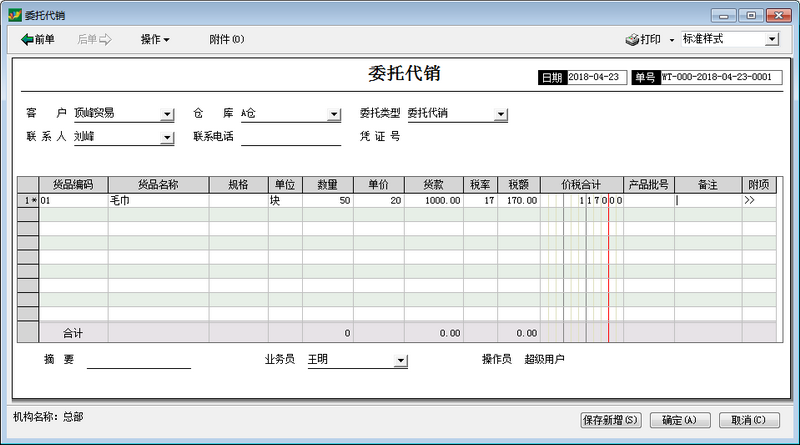Viewport: 800px width, 445px height.
Task: Select unit price cell 20
Action: 379,201
